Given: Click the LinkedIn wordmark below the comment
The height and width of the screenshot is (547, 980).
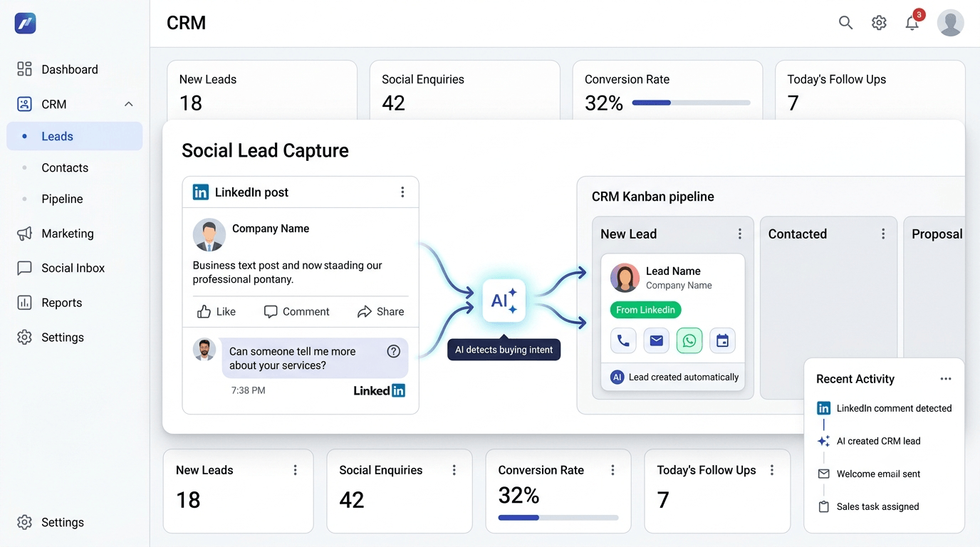Looking at the screenshot, I should point(380,390).
